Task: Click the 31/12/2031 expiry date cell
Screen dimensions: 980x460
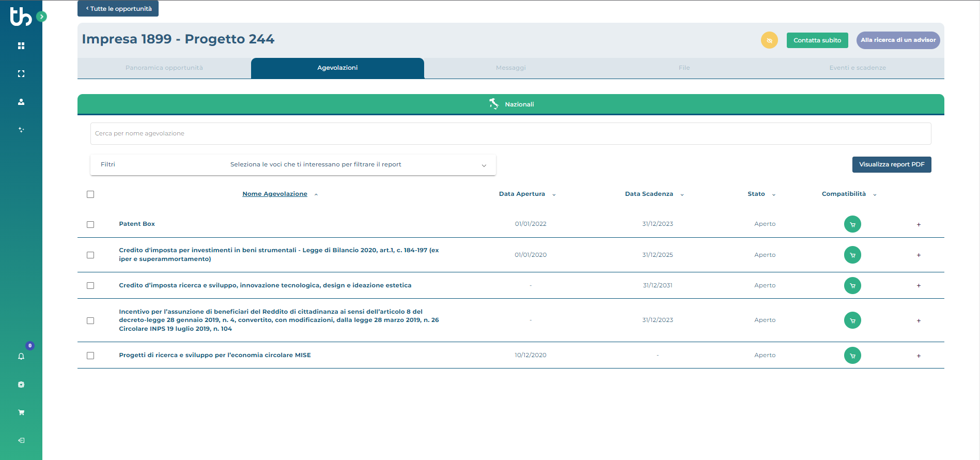Action: (x=658, y=285)
